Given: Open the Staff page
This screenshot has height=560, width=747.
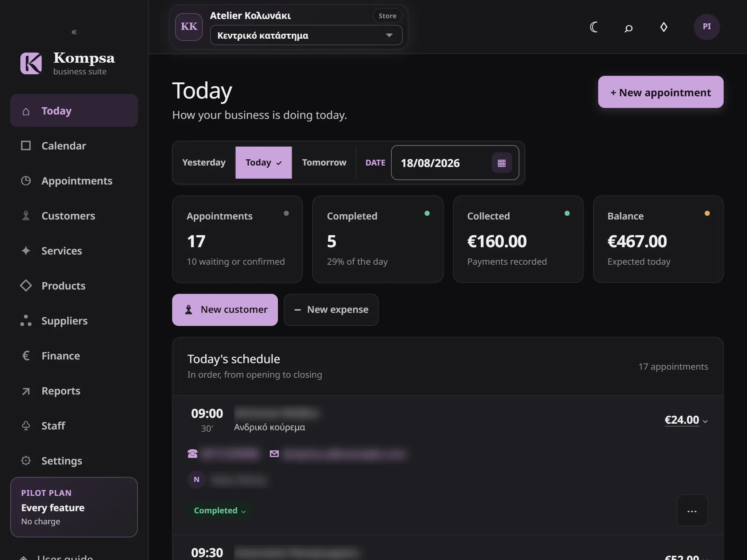Looking at the screenshot, I should (x=74, y=426).
